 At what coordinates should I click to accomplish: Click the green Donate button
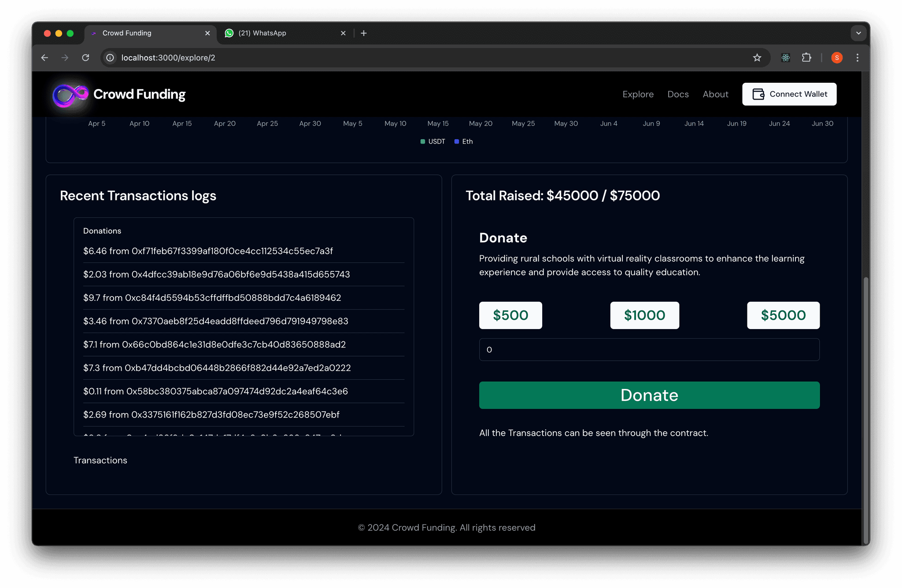point(649,395)
